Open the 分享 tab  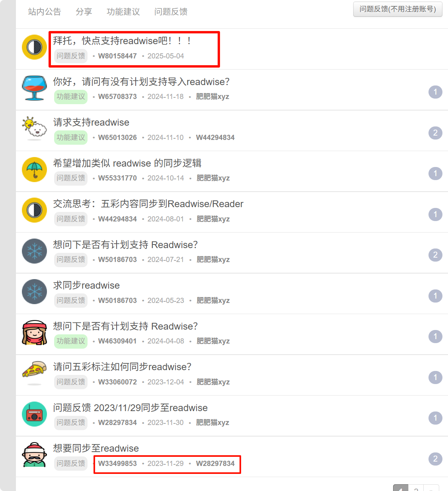[84, 12]
